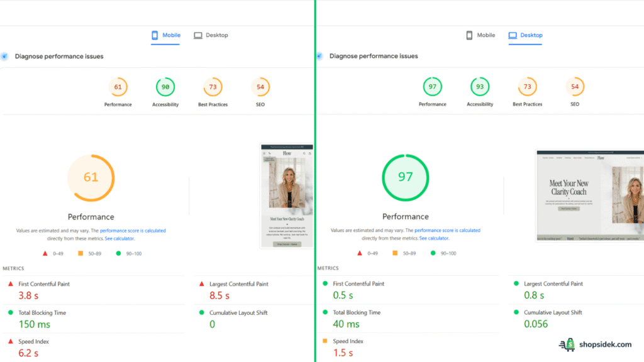Viewport: 644px width, 362px height.
Task: Click the desktop monitor icon on the right panel
Action: click(512, 35)
